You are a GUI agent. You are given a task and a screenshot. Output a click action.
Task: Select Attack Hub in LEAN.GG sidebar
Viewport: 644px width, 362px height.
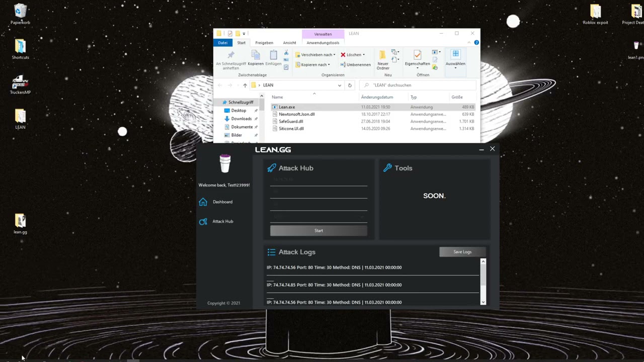tap(222, 221)
